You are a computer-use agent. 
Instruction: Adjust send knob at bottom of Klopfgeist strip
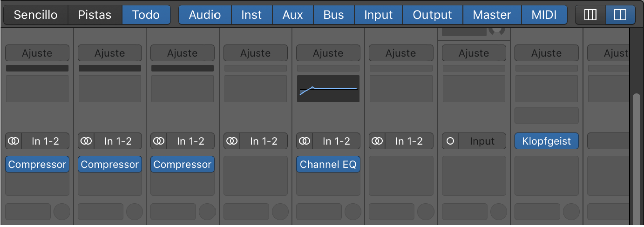571,212
